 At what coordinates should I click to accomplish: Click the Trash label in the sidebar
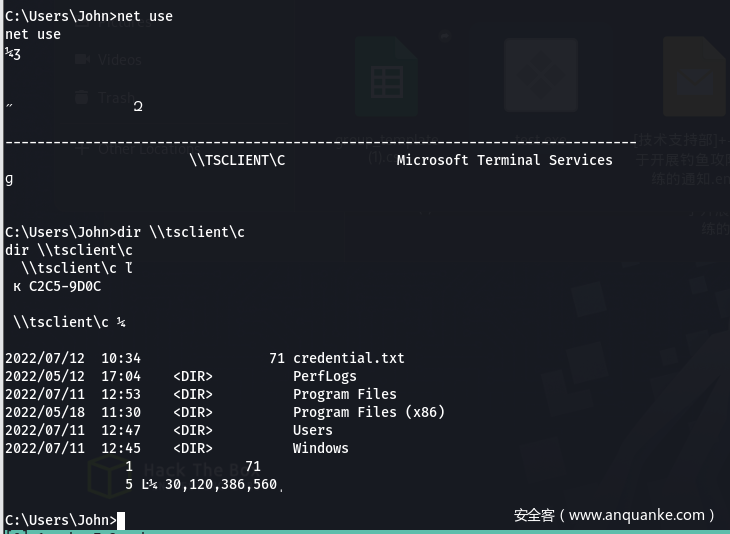(x=117, y=98)
